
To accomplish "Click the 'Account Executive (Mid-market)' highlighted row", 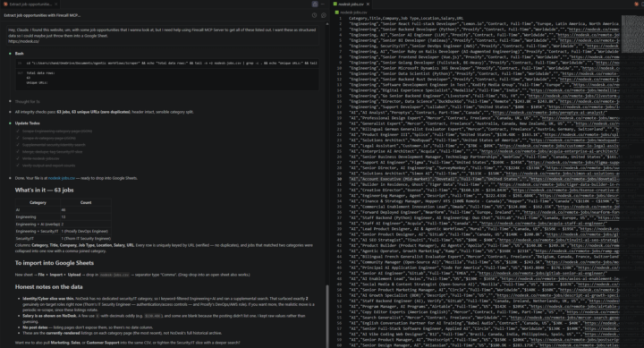I will click(x=484, y=179).
